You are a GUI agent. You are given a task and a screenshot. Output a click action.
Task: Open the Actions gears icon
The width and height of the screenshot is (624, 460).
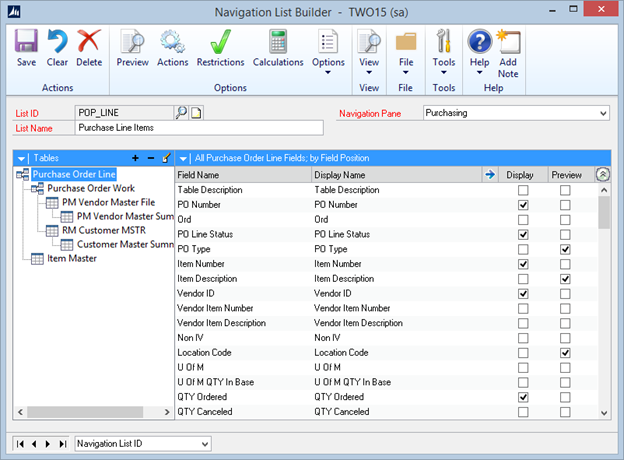tap(172, 41)
